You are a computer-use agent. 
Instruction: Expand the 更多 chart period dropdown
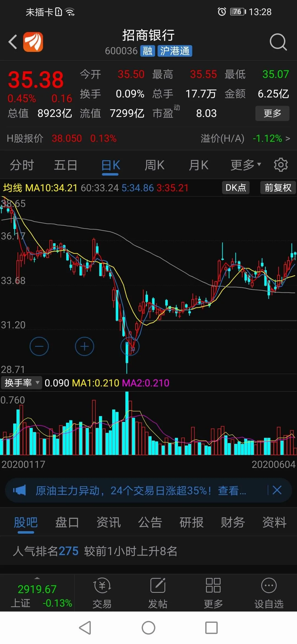(x=246, y=165)
